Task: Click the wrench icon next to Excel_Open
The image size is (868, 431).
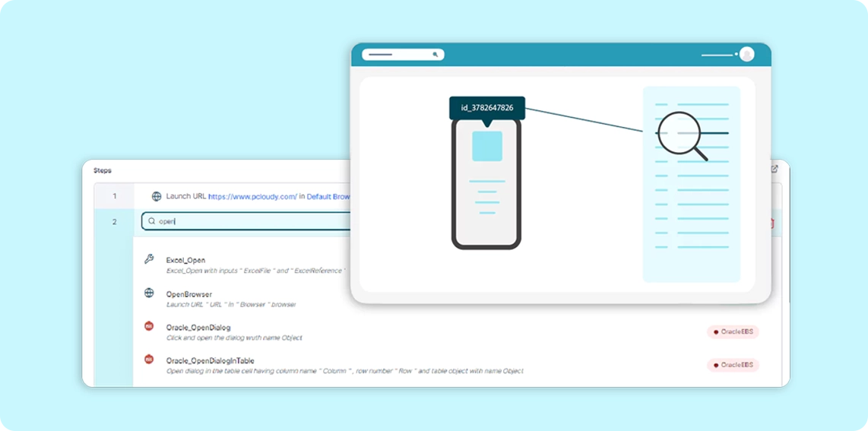Action: [149, 259]
